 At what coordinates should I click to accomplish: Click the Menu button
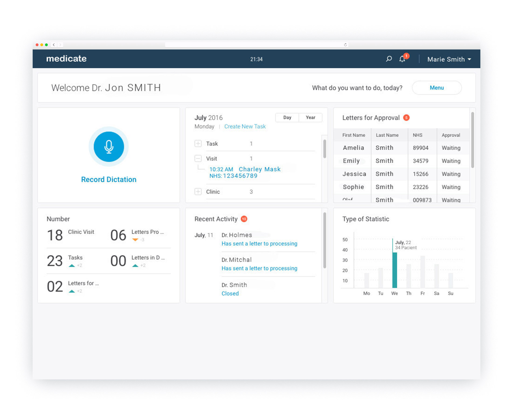(x=437, y=88)
